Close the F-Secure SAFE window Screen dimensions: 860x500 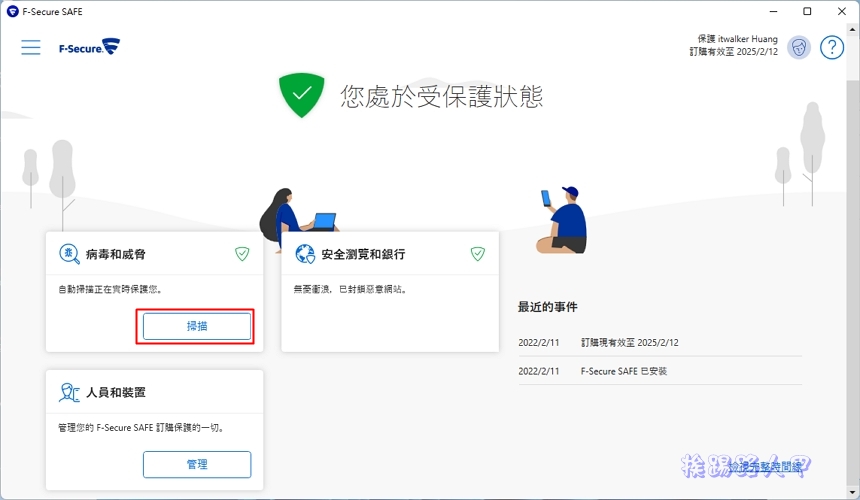pos(842,12)
